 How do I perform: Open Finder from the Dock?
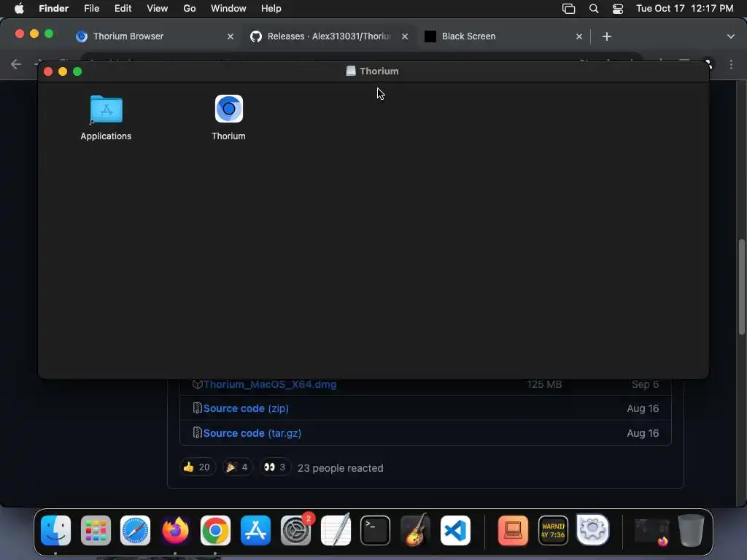(x=55, y=531)
